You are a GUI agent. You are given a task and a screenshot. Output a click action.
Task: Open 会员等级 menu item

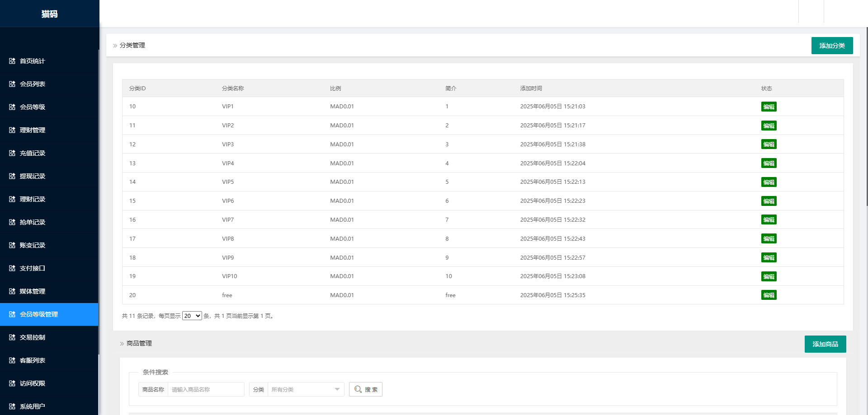click(33, 107)
